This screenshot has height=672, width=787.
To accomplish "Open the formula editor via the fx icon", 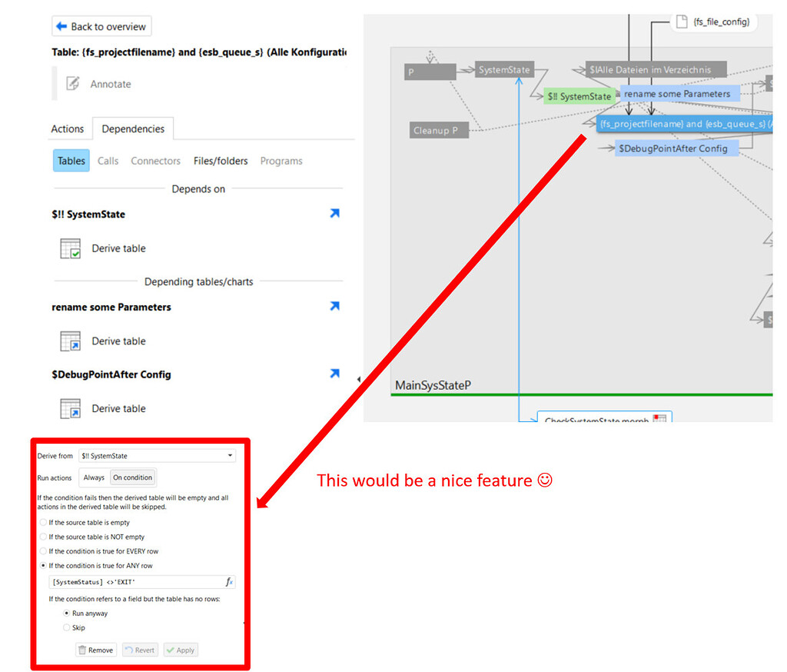I will (x=228, y=582).
